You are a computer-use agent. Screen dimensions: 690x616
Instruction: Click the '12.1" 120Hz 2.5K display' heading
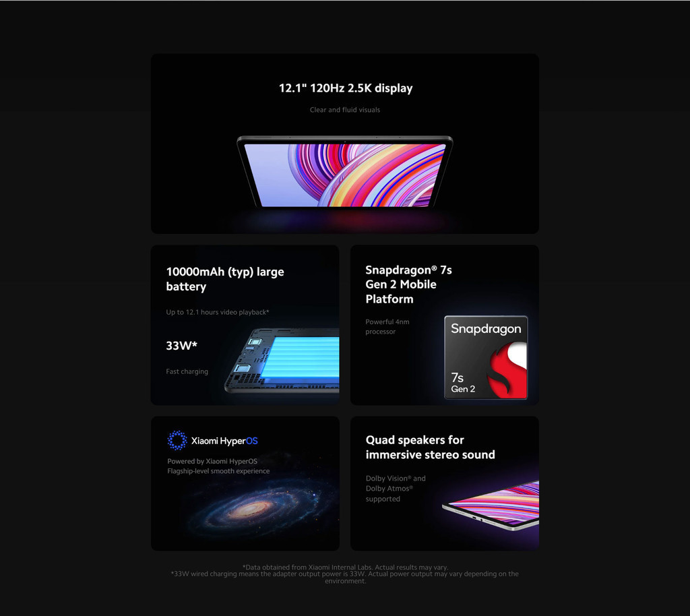[346, 88]
